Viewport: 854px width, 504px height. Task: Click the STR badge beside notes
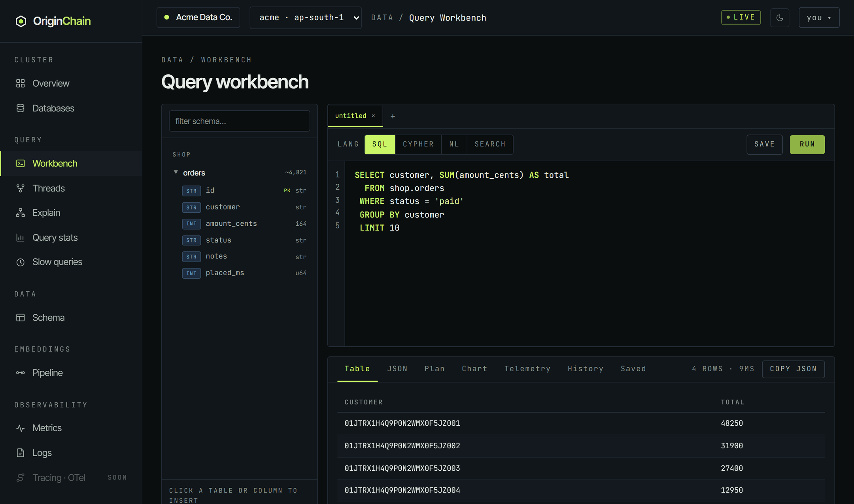coord(191,257)
